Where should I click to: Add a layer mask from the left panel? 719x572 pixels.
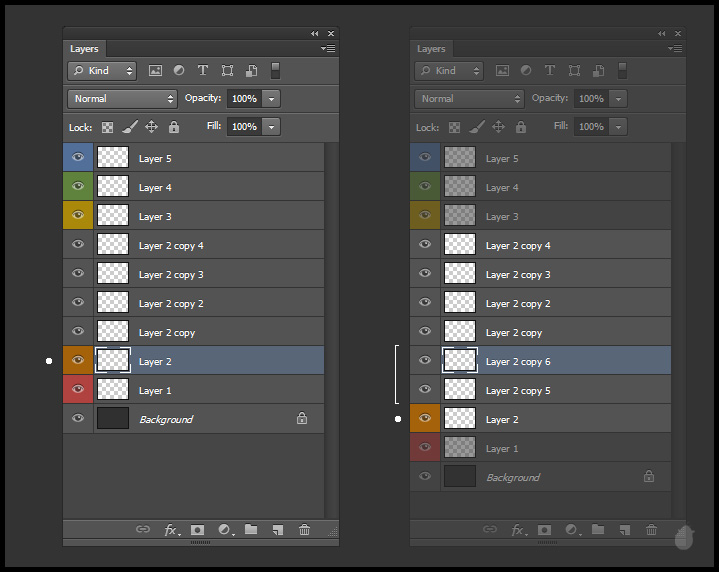[x=198, y=530]
